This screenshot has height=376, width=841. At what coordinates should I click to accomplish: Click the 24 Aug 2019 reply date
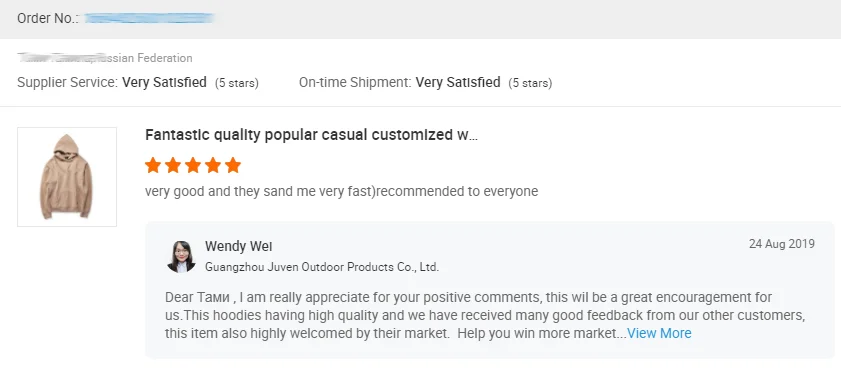point(781,244)
